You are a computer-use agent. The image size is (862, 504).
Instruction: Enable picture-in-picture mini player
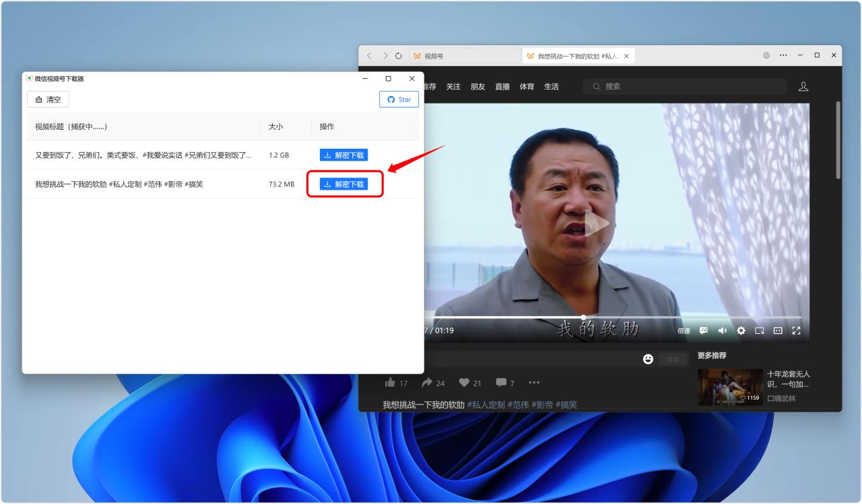pyautogui.click(x=759, y=330)
